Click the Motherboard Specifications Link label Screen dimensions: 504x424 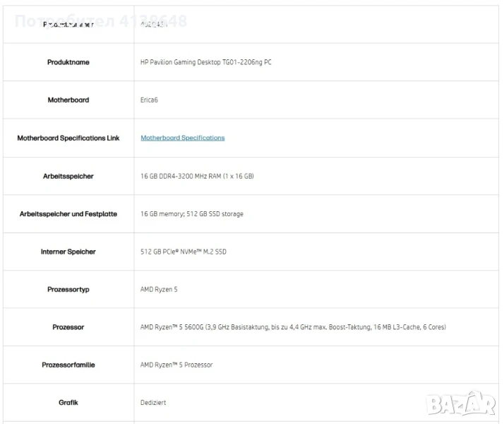[x=68, y=138]
